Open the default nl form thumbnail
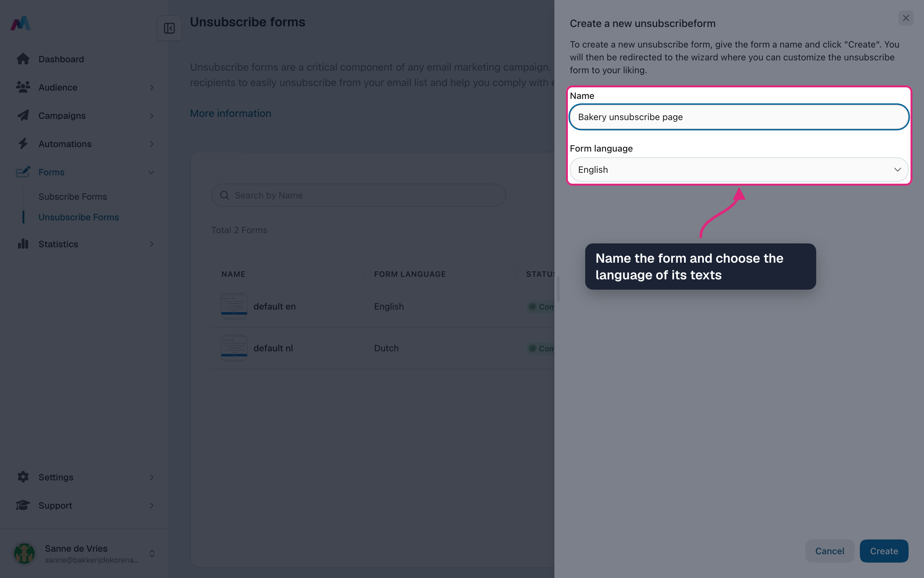This screenshot has width=924, height=578. click(x=234, y=348)
